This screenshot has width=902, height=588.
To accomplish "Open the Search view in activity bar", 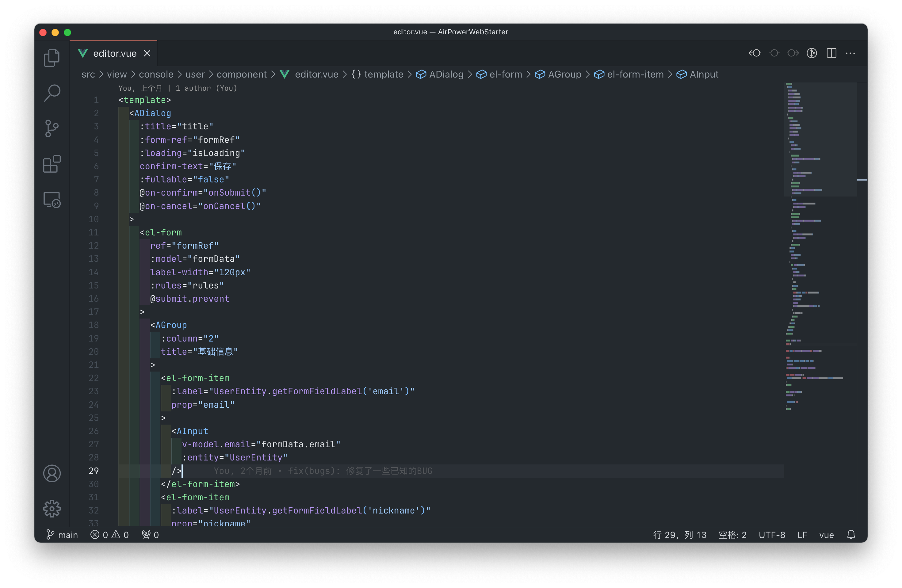I will (x=52, y=93).
